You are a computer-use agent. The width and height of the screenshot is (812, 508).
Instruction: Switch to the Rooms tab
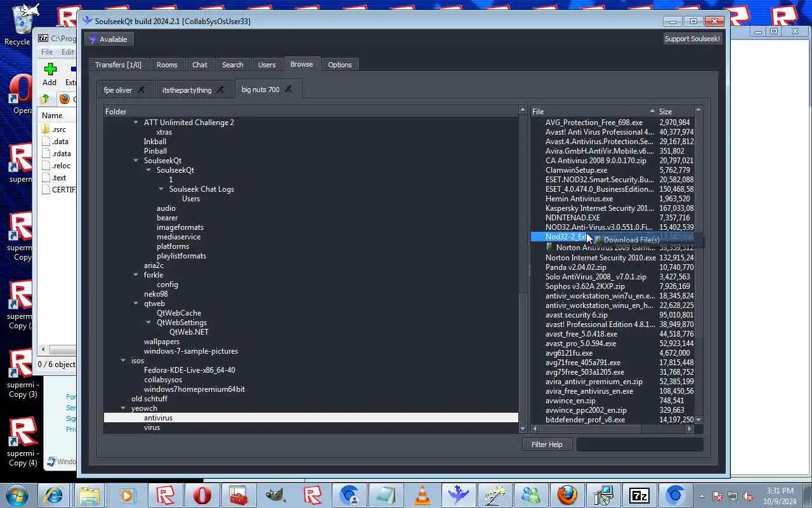pyautogui.click(x=167, y=65)
